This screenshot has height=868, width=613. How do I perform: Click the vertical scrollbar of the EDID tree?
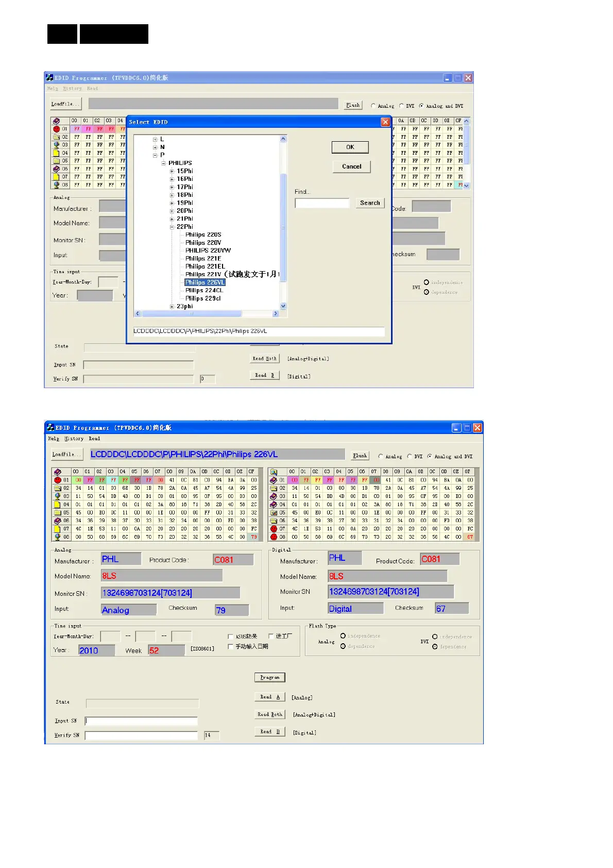(x=283, y=223)
